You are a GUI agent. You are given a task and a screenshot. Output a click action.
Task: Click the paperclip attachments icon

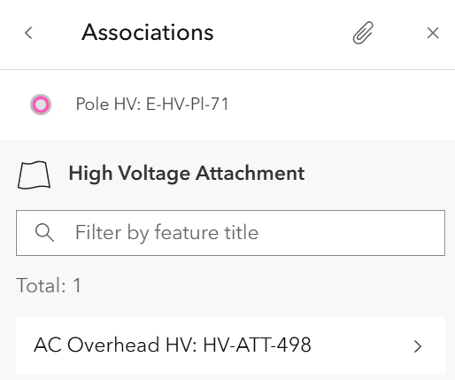(363, 33)
